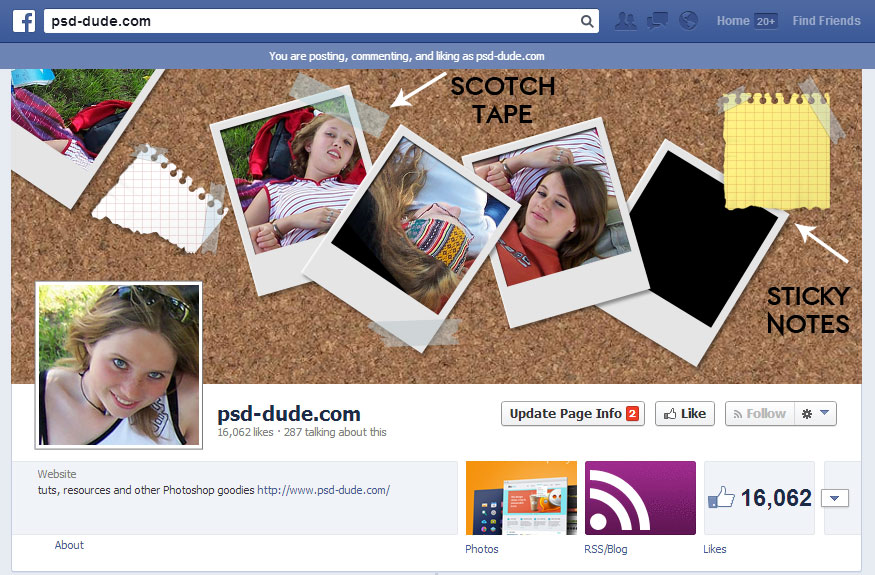
Task: Click Find Friends in top navigation
Action: (x=826, y=21)
